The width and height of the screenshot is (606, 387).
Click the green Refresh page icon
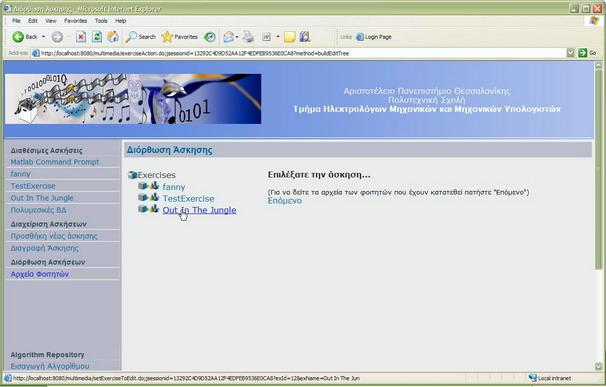[97, 37]
